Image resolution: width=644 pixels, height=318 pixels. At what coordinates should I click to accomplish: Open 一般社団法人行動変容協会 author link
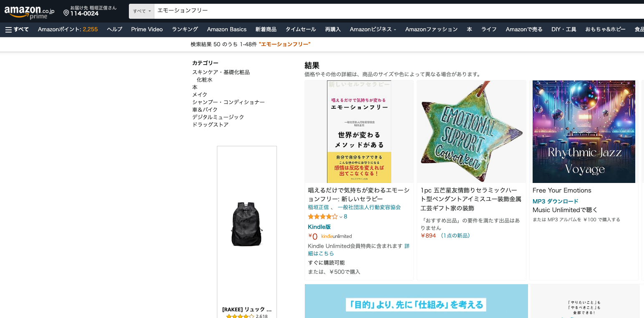pyautogui.click(x=369, y=207)
